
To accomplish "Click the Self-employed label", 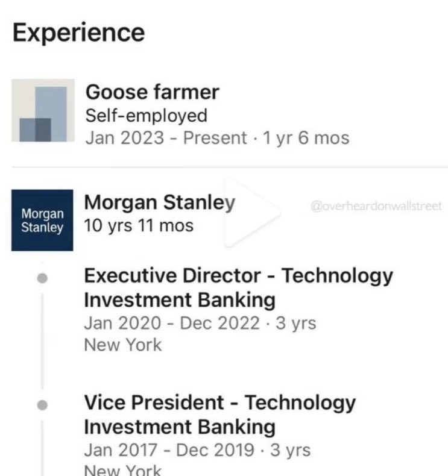I will coord(146,115).
